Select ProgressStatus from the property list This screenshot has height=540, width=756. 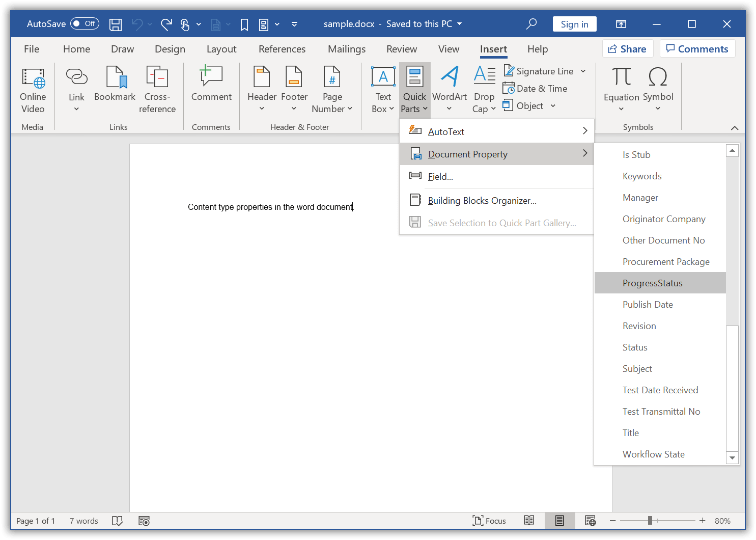[652, 283]
